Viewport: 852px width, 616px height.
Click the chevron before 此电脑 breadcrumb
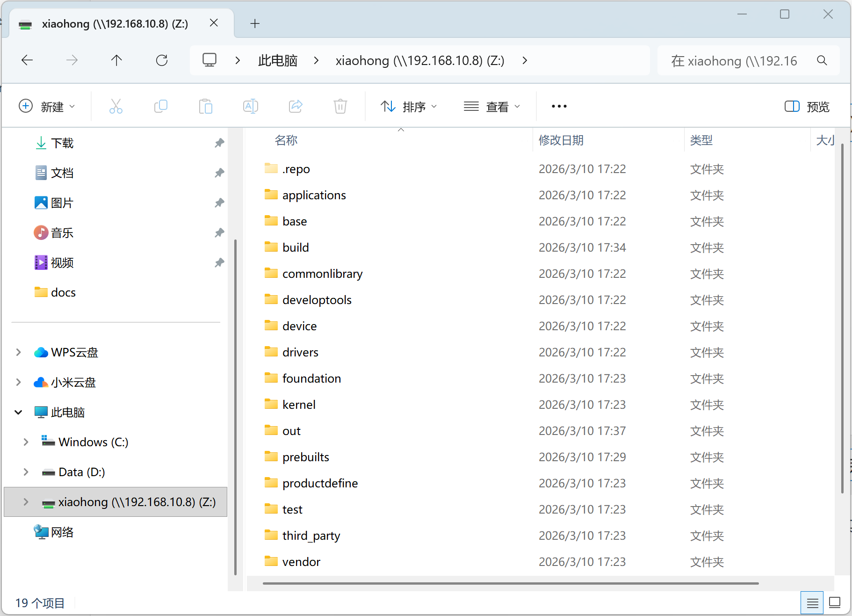[238, 60]
